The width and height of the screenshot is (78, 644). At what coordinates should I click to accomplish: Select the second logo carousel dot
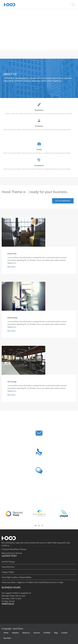click(39, 525)
